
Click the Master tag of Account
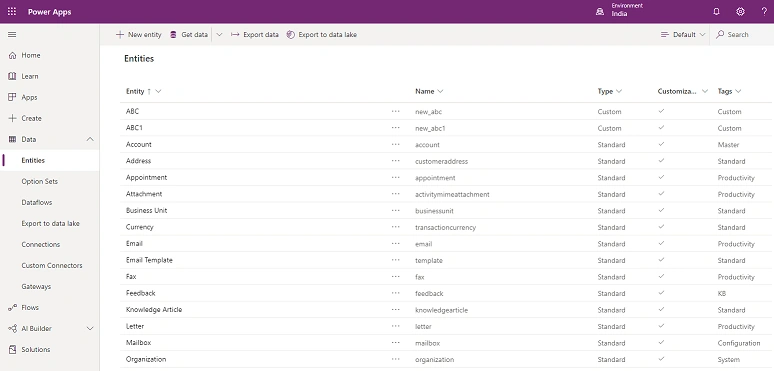pyautogui.click(x=728, y=145)
